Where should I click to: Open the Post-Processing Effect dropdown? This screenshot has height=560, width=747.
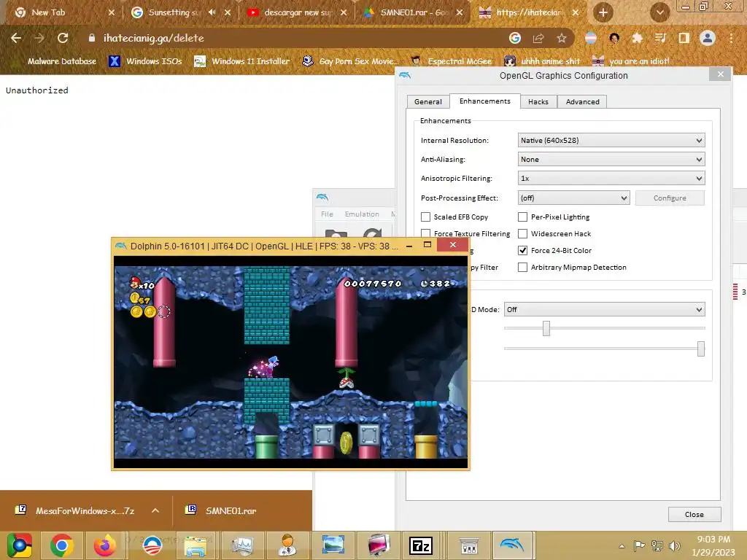pos(573,198)
